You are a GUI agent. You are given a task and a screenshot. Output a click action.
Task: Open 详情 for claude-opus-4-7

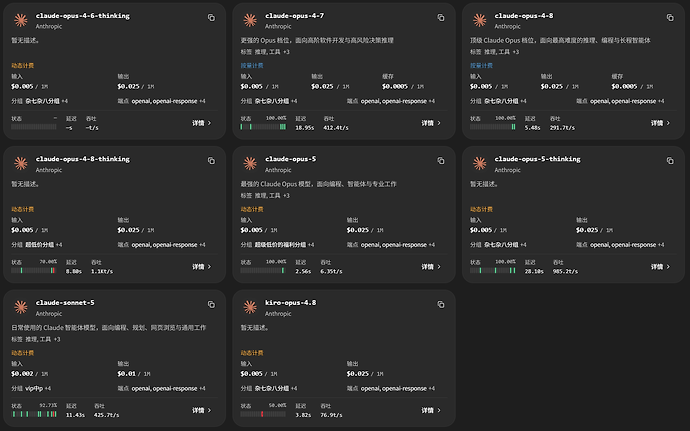[x=431, y=123]
